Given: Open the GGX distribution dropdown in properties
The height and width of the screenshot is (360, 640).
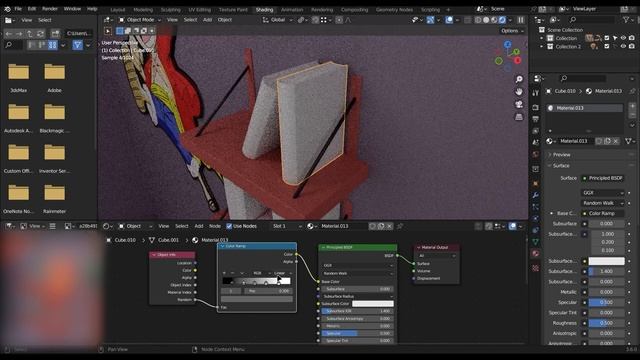Looking at the screenshot, I should point(602,193).
